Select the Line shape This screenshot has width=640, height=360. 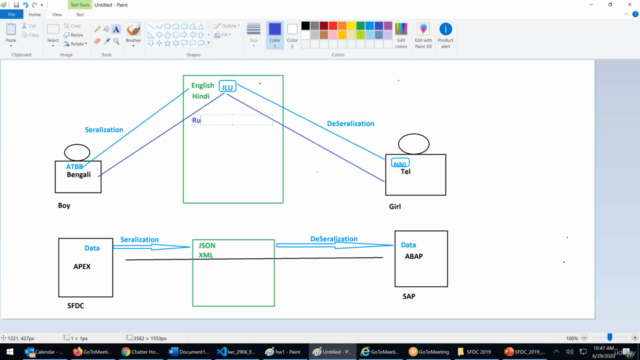coord(151,27)
